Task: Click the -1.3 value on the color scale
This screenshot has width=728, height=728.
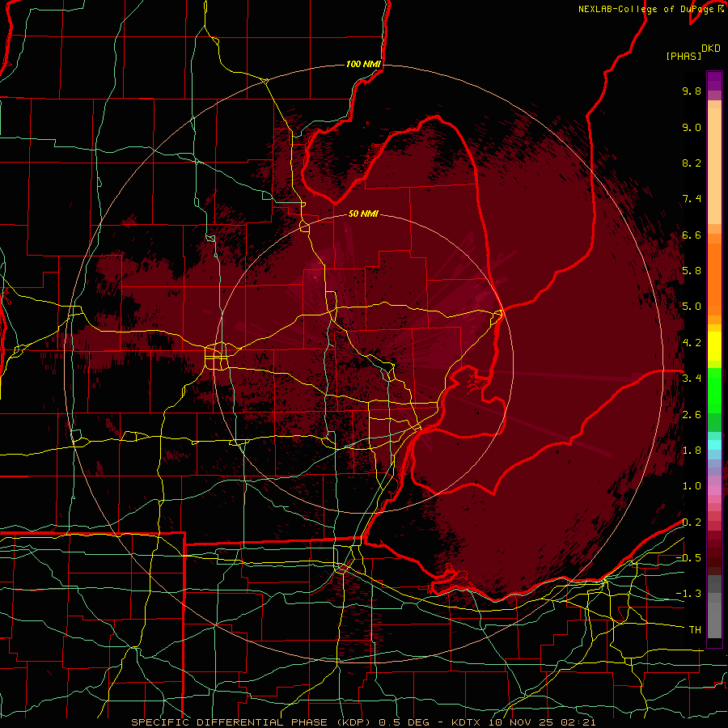Action: coord(688,594)
